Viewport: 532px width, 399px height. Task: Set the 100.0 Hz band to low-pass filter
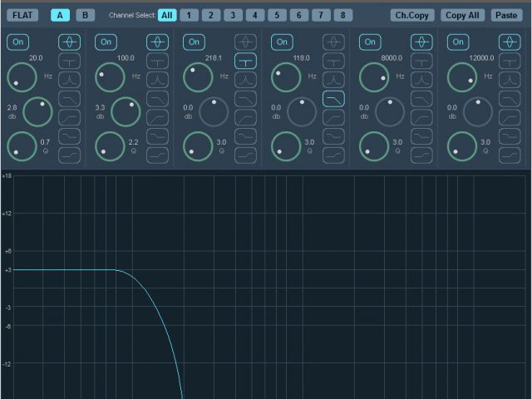[157, 99]
